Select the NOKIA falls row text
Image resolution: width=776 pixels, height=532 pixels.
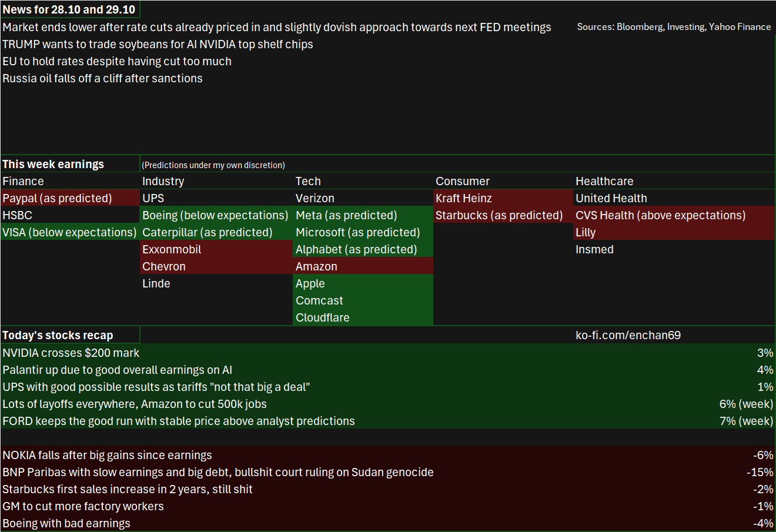coord(107,455)
